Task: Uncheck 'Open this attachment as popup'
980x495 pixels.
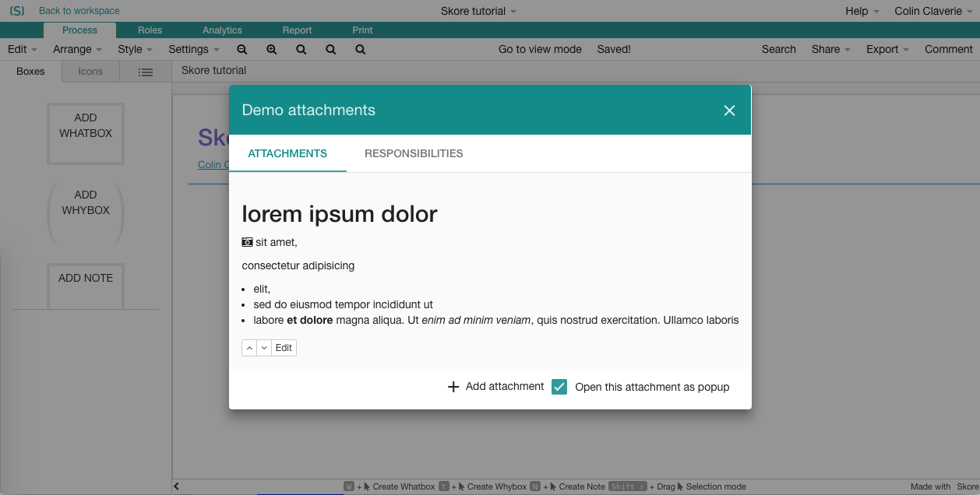Action: 559,387
